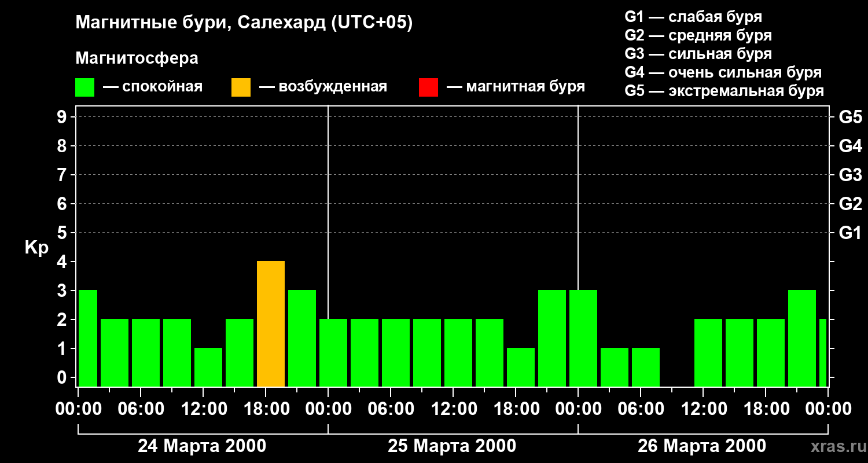
Task: Click the '0' value on Kp axis
Action: click(63, 377)
